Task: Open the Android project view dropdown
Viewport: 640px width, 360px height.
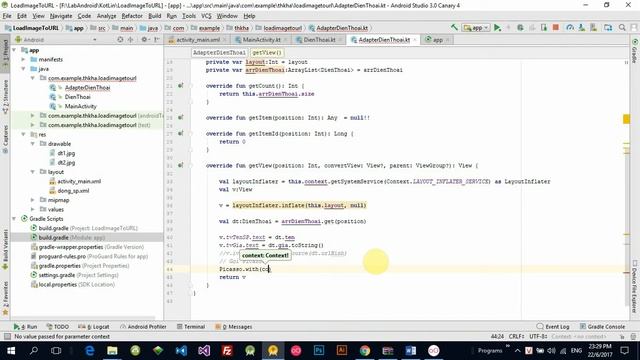Action: coord(56,40)
